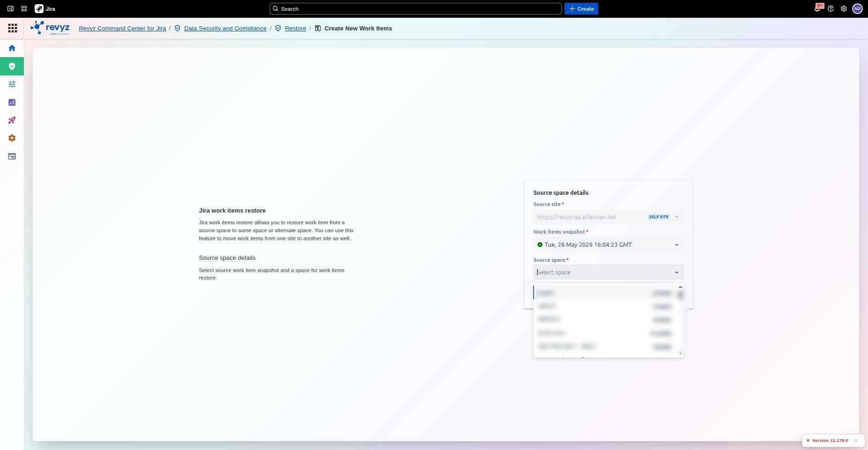Open the Revyz nine-dot apps grid
The width and height of the screenshot is (868, 450).
point(13,29)
